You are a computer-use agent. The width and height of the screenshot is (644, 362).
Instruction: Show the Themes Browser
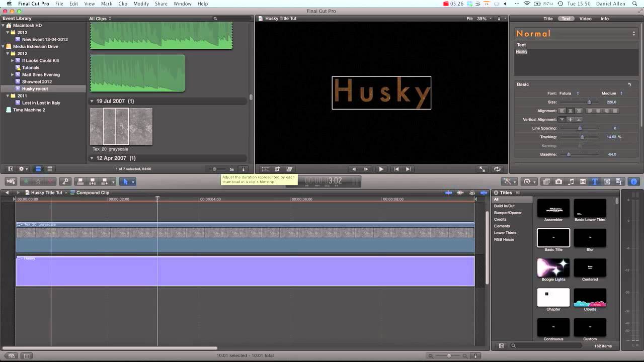pos(619,182)
